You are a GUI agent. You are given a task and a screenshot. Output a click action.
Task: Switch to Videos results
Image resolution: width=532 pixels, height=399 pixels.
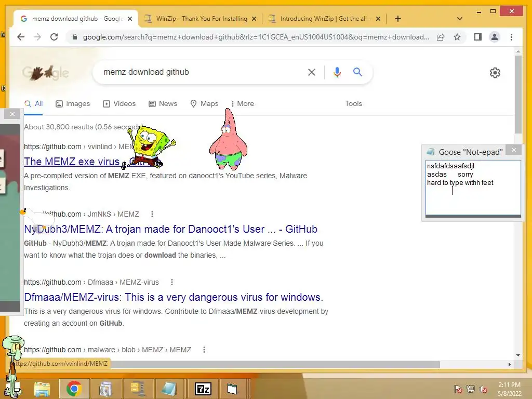coord(119,103)
